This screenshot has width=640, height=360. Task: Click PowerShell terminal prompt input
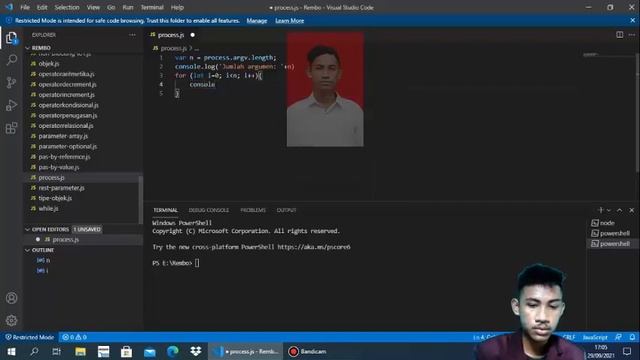pos(198,263)
